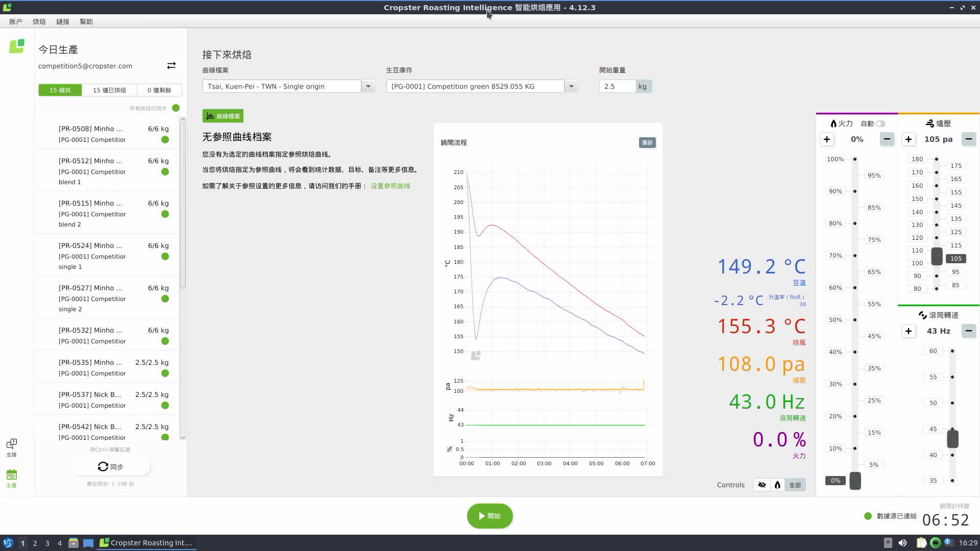Click the 155.3 °C exhaust temperature readout

[x=761, y=326]
